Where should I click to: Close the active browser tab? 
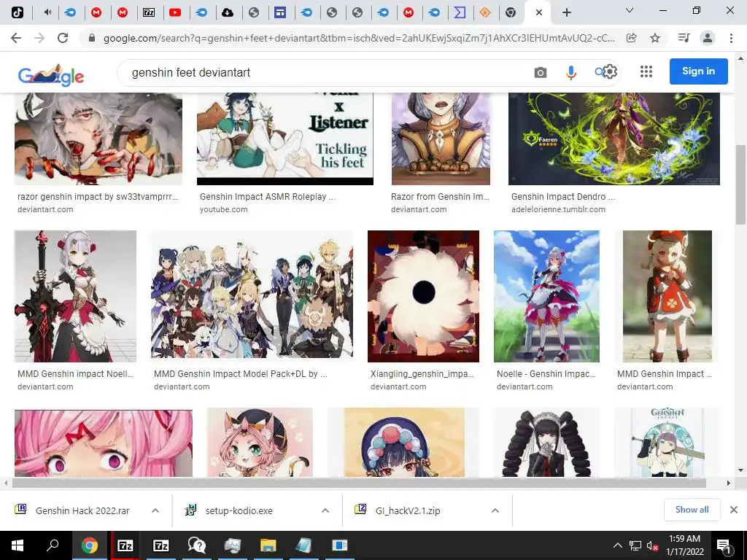tap(539, 12)
